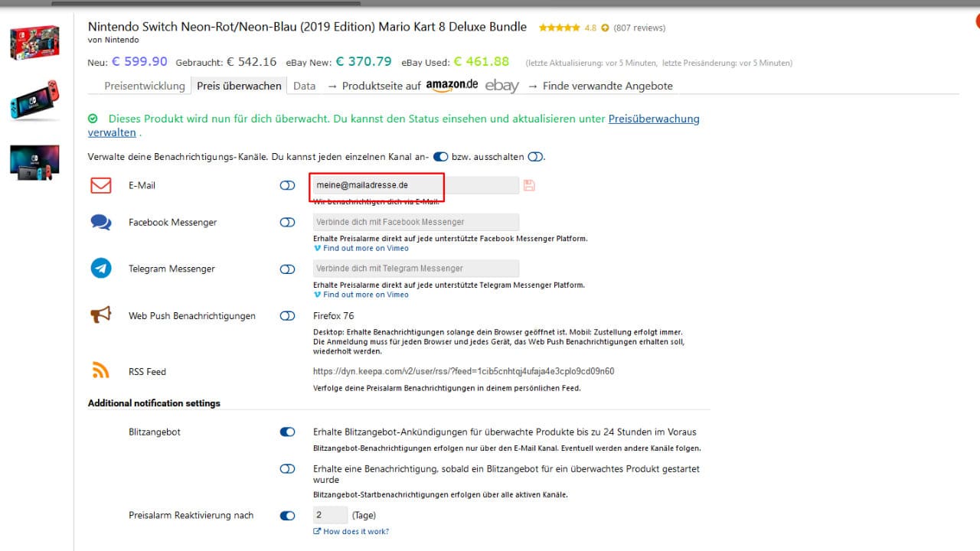Viewport: 980px width, 551px height.
Task: Click 'How does it work?' link
Action: pos(355,531)
